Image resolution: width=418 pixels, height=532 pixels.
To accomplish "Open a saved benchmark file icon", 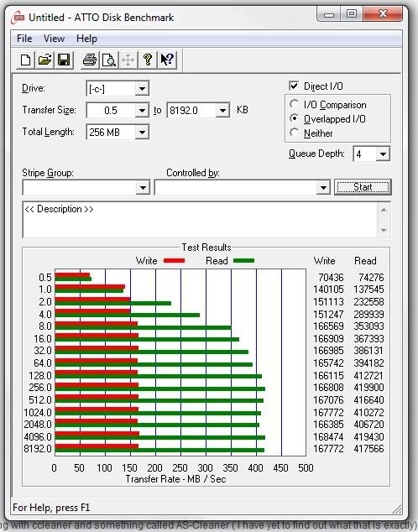I will (x=44, y=60).
